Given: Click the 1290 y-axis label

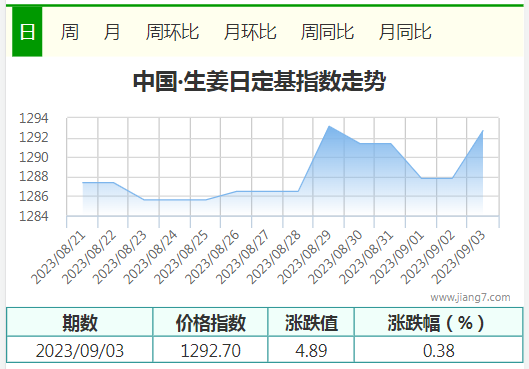Looking at the screenshot, I should tap(34, 158).
